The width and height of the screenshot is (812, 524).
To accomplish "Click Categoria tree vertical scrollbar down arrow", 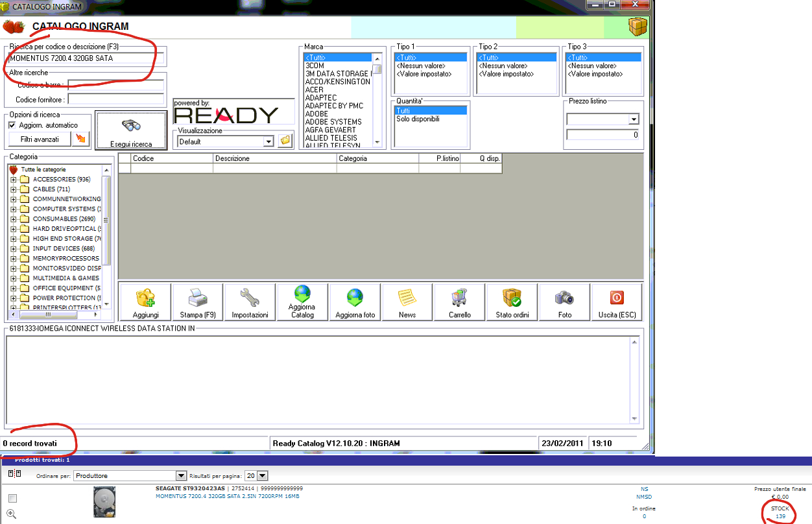I will click(107, 305).
